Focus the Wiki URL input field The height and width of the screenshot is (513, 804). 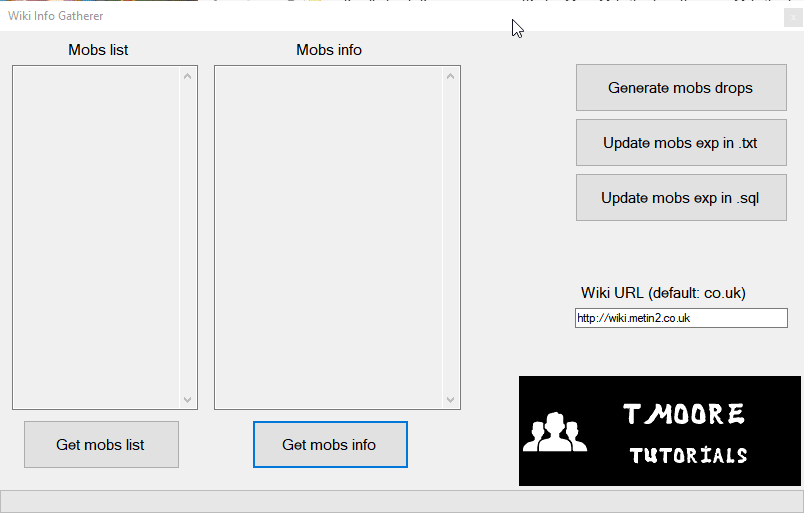pyautogui.click(x=681, y=318)
